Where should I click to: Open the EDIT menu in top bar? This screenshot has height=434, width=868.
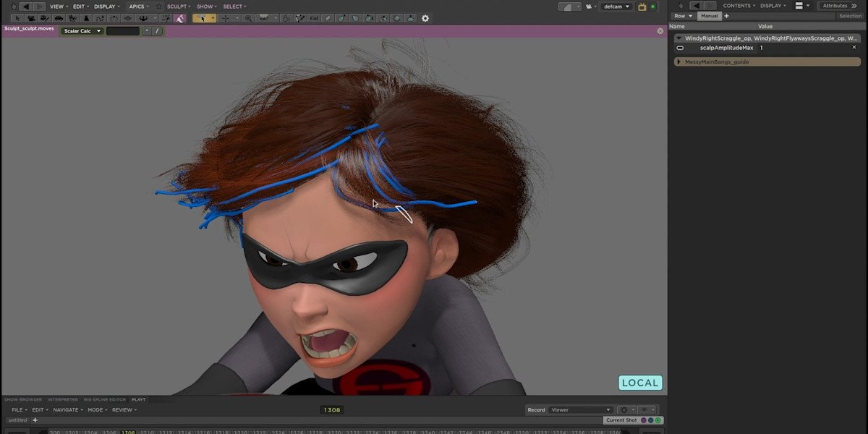(x=80, y=7)
